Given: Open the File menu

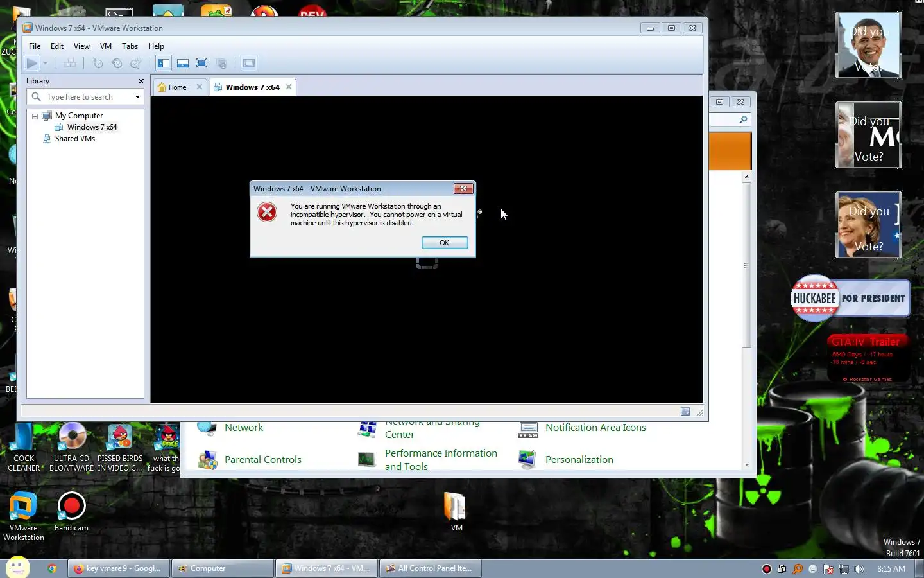Looking at the screenshot, I should (x=35, y=46).
